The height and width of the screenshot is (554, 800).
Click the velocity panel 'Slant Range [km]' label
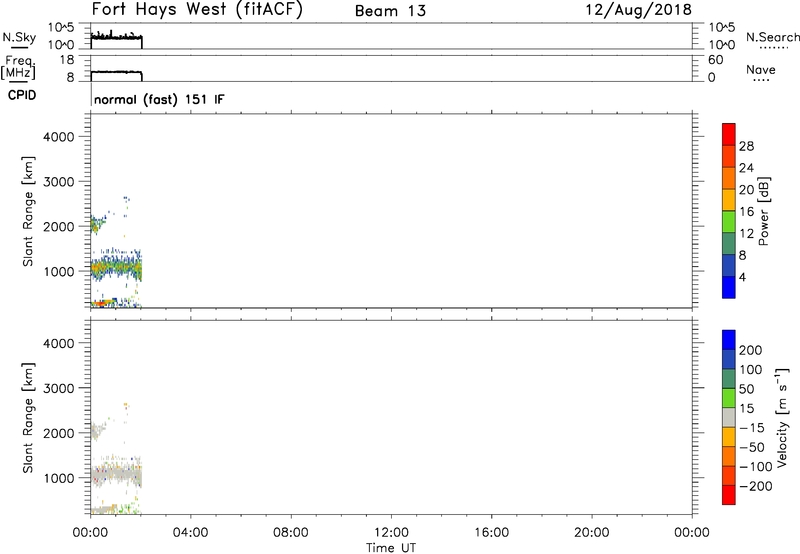[28, 418]
